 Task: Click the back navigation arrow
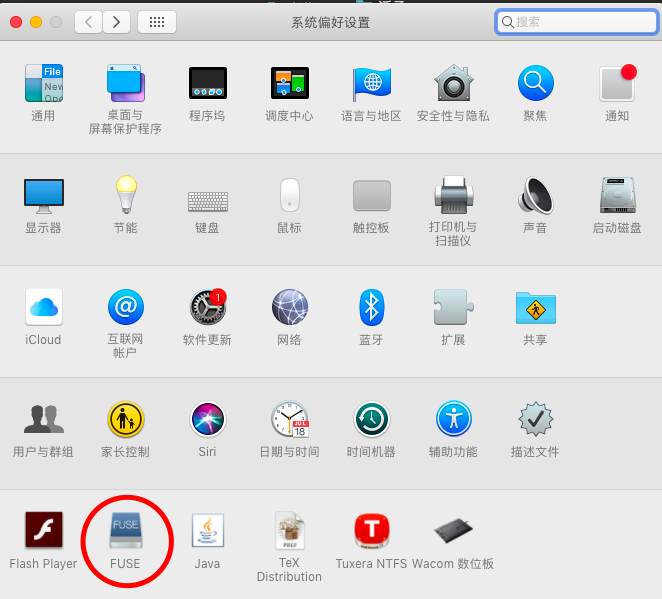[88, 21]
